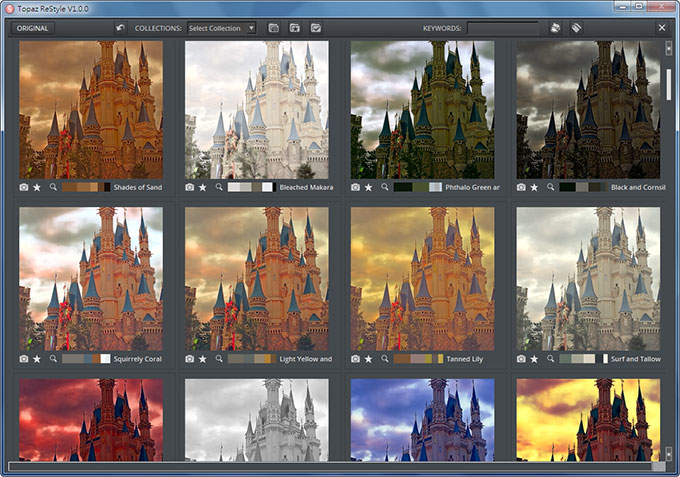Favorite the Light Yellow preset star
This screenshot has height=477, width=680.
pos(203,359)
